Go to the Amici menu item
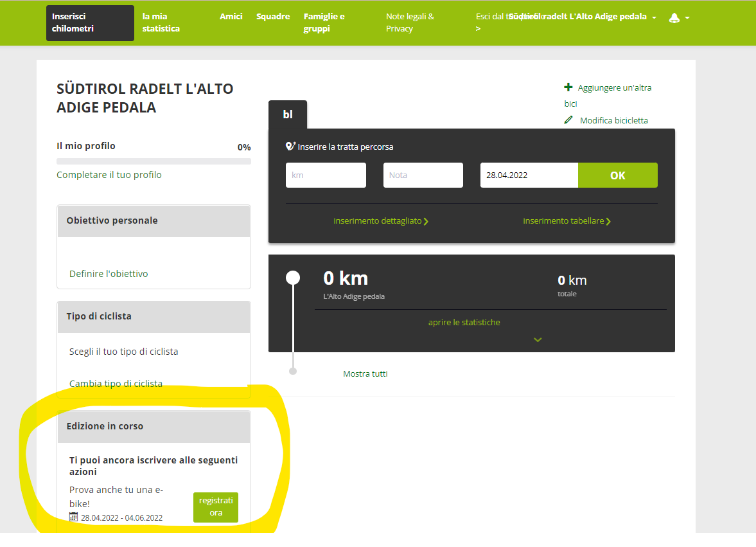The image size is (756, 547). tap(231, 17)
